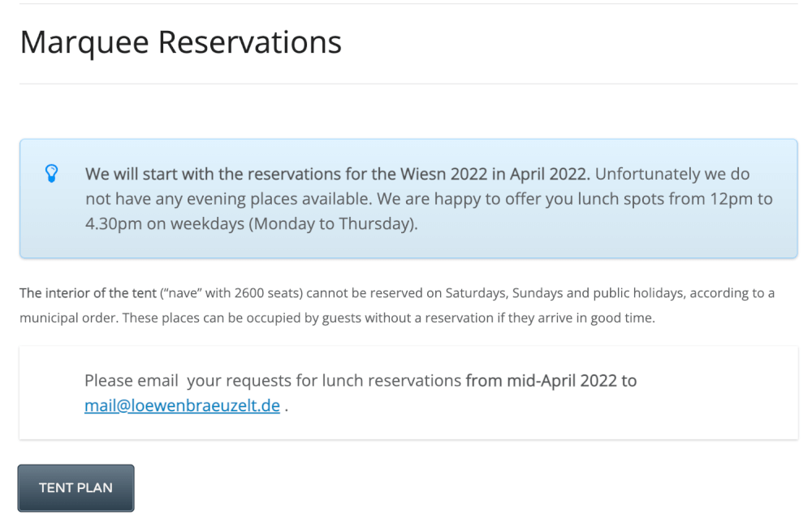Click 'lunch reservations' in the email box

click(391, 381)
